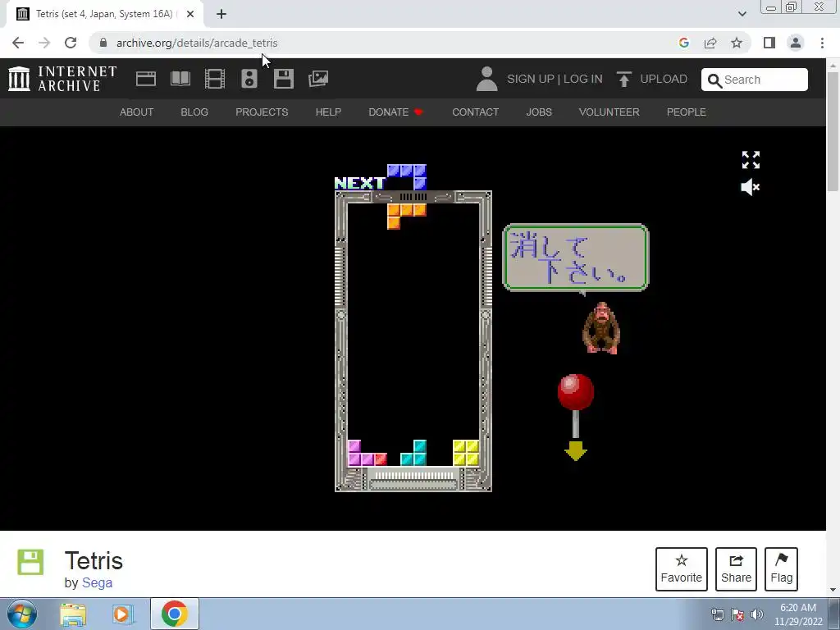Click the Chrome taskbar icon

[x=174, y=614]
